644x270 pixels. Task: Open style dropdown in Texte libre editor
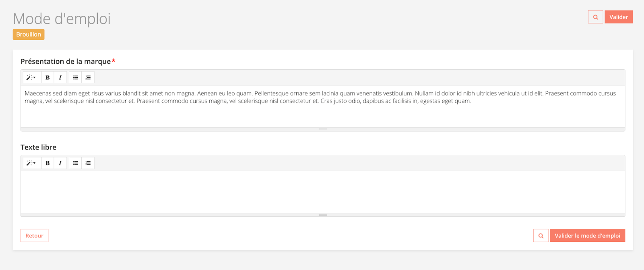pyautogui.click(x=31, y=163)
